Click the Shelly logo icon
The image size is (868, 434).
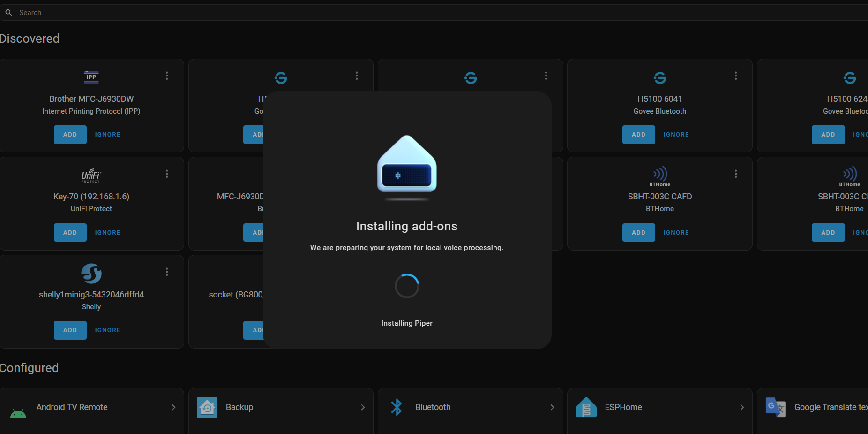point(91,274)
